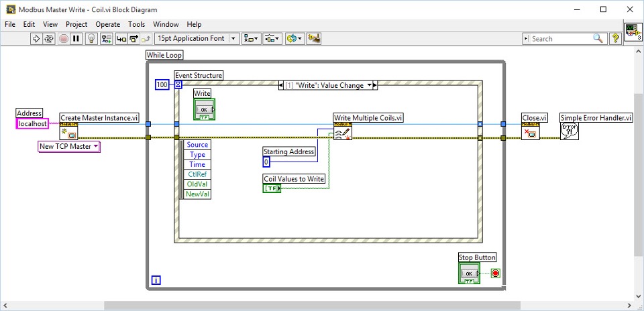The width and height of the screenshot is (644, 311).
Task: Select the Create Master Instance.vi node
Action: pos(68,131)
